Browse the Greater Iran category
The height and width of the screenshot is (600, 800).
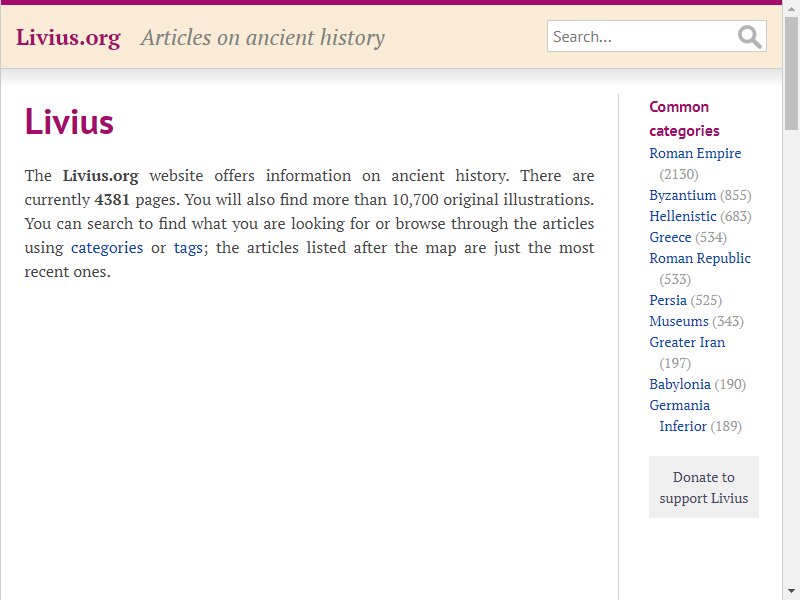tap(687, 342)
